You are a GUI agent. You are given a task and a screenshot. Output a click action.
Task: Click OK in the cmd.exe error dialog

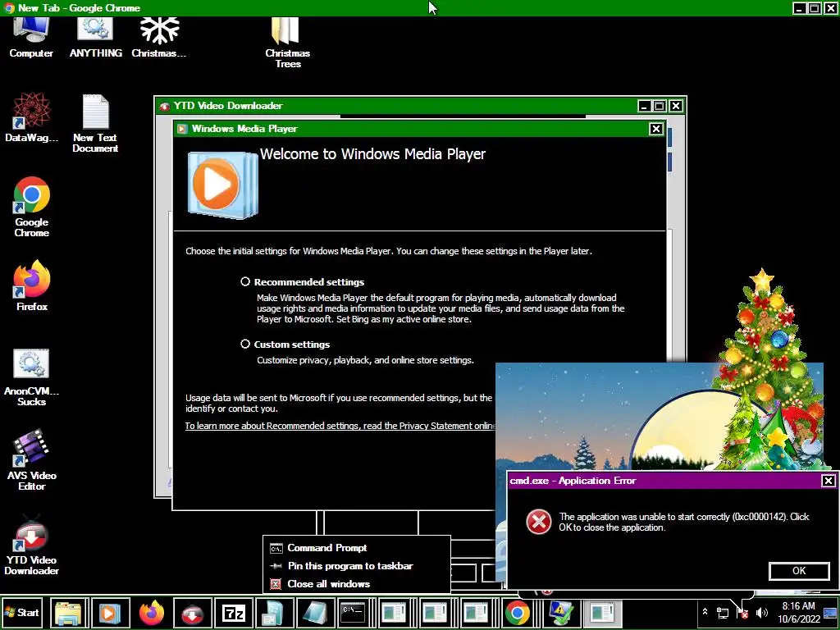click(799, 571)
